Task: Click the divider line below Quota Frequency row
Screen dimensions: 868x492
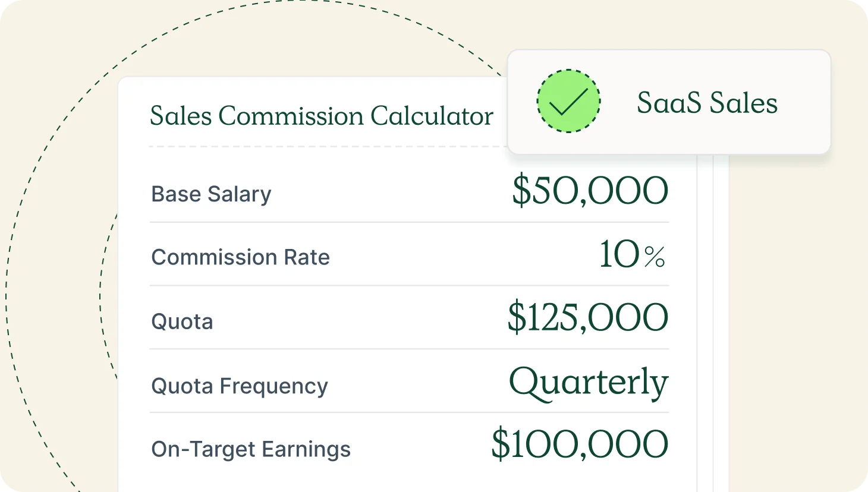Action: click(409, 412)
